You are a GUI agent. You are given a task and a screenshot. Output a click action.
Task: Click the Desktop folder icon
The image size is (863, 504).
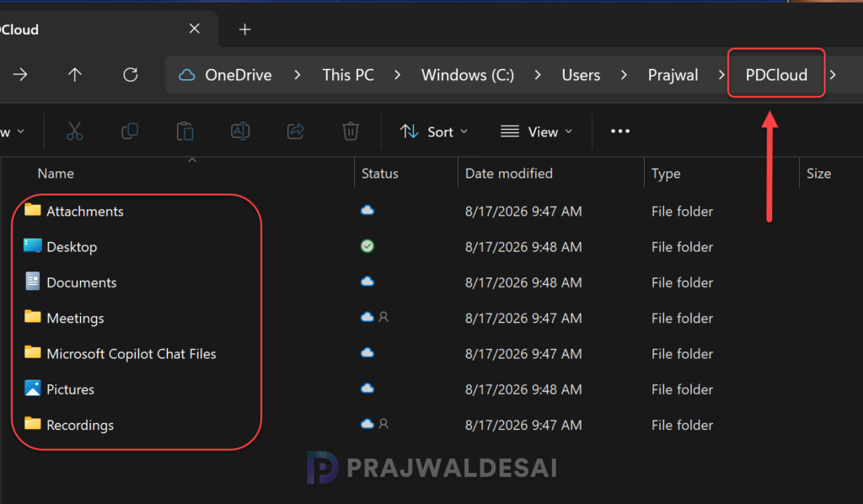(33, 246)
